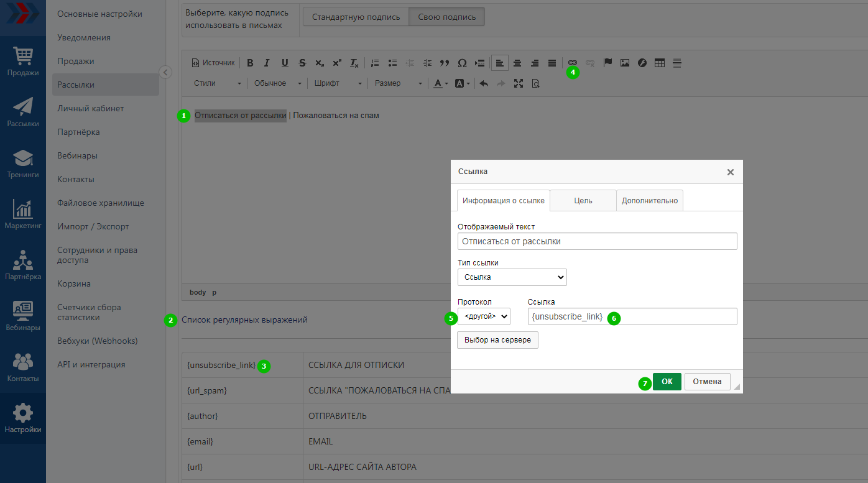Select the Стандартную подпись option
The width and height of the screenshot is (868, 483).
point(356,17)
